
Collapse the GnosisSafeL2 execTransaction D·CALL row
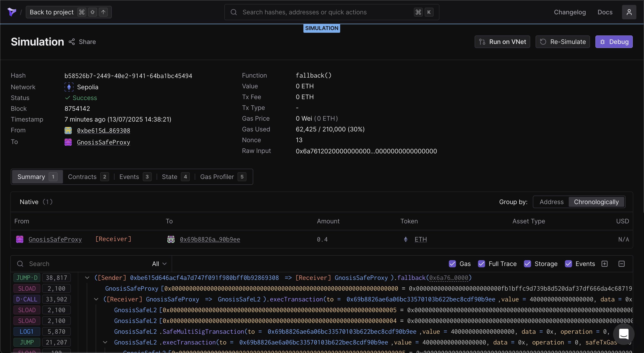96,299
